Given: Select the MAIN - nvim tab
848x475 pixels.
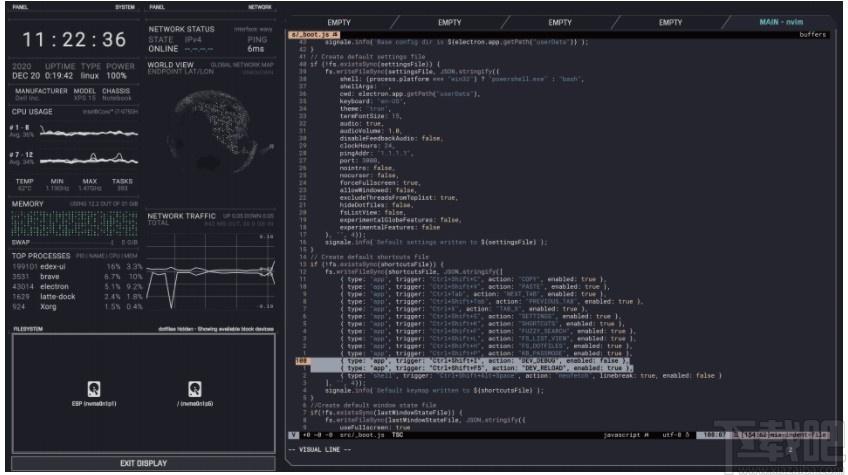Looking at the screenshot, I should (781, 22).
